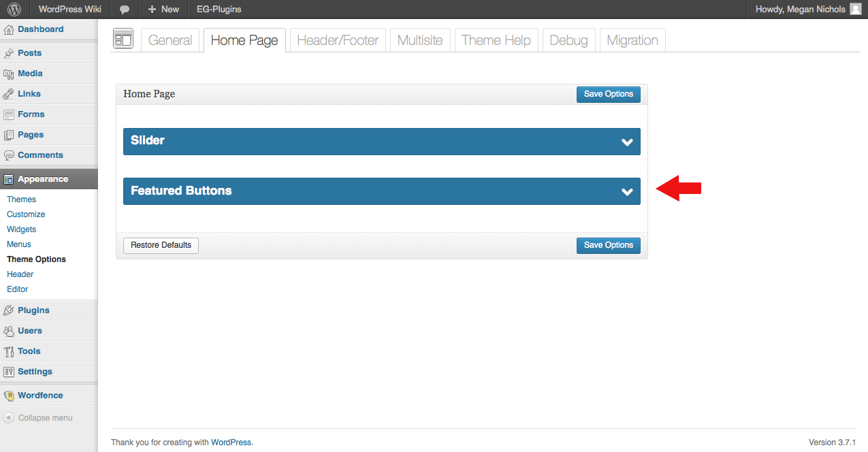Open the Wordfence security menu
Image resolution: width=868 pixels, height=452 pixels.
coord(40,395)
